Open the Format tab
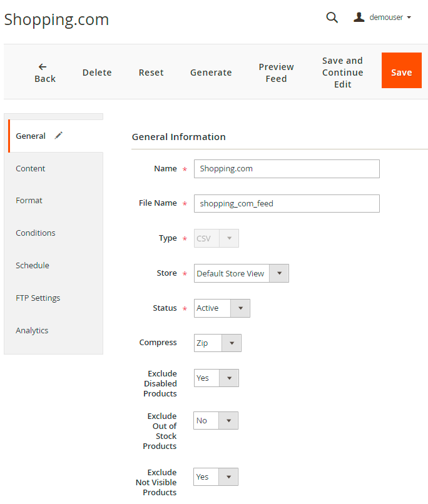 pos(29,201)
